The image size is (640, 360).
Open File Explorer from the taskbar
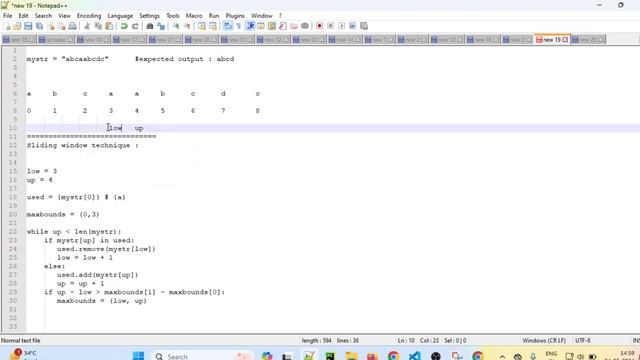pyautogui.click(x=351, y=356)
